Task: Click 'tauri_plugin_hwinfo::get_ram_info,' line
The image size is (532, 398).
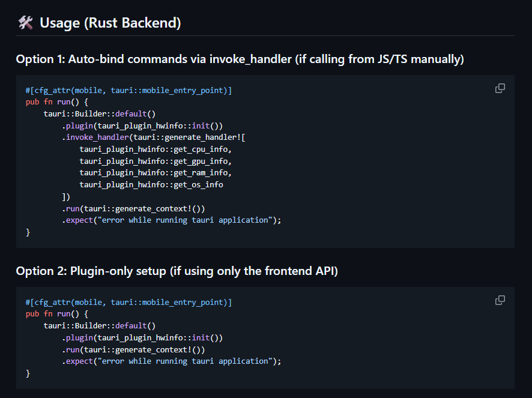Action: 156,173
